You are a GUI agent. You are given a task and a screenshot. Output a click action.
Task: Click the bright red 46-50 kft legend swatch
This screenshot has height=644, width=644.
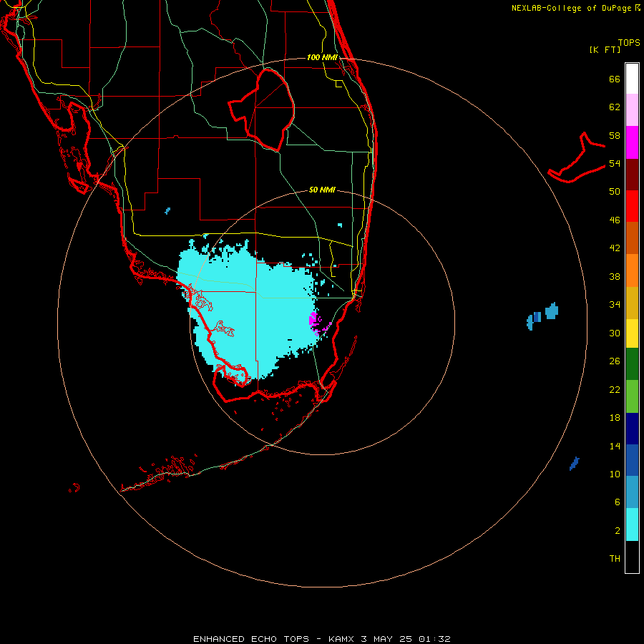point(632,206)
